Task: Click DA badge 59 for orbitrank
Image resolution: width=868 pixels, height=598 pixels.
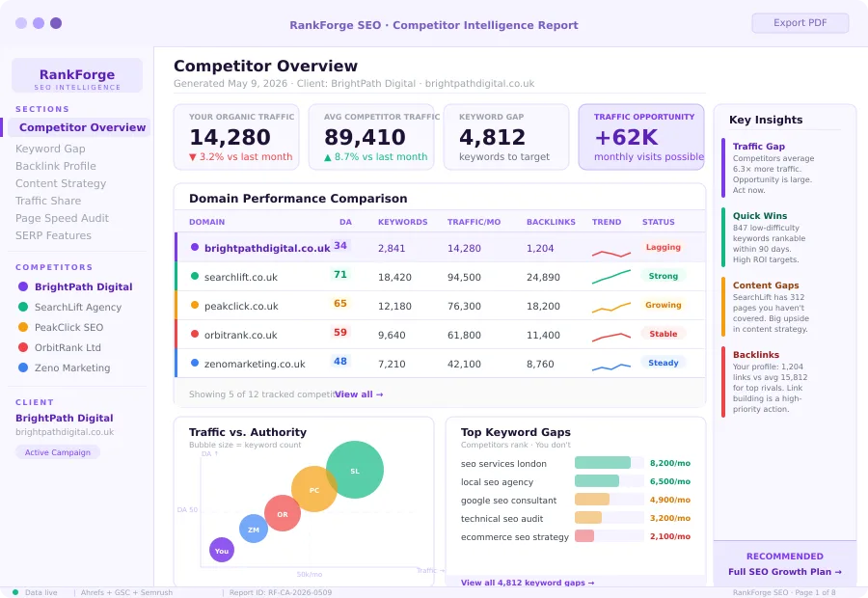Action: point(340,332)
